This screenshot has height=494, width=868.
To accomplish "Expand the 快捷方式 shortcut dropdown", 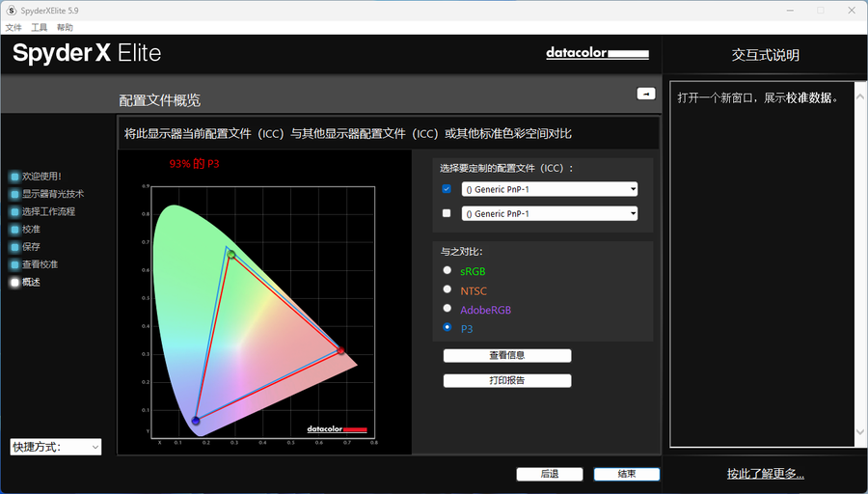I will (55, 447).
